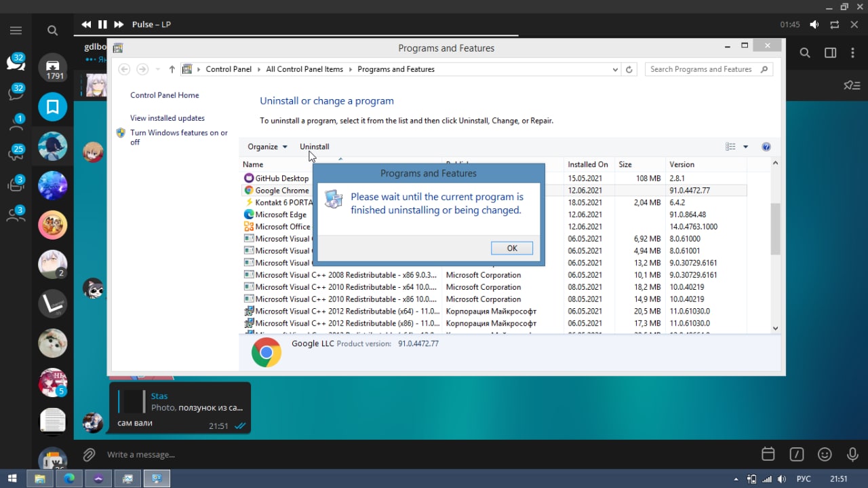Image resolution: width=868 pixels, height=488 pixels.
Task: Skip to next track in player
Action: point(119,24)
